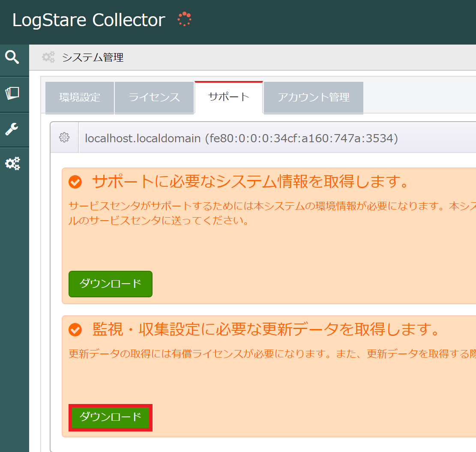
Task: Open the wrench tools icon in sidebar
Action: tap(12, 129)
